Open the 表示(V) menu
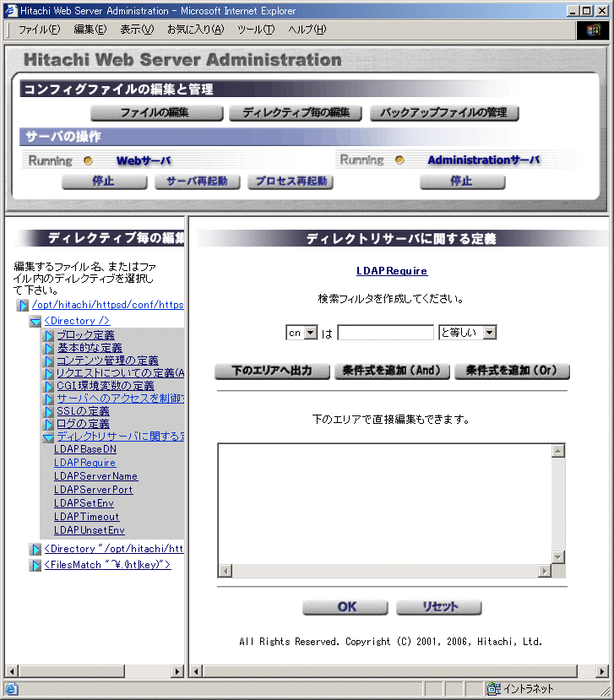Screen dimensions: 614x700 [137, 30]
